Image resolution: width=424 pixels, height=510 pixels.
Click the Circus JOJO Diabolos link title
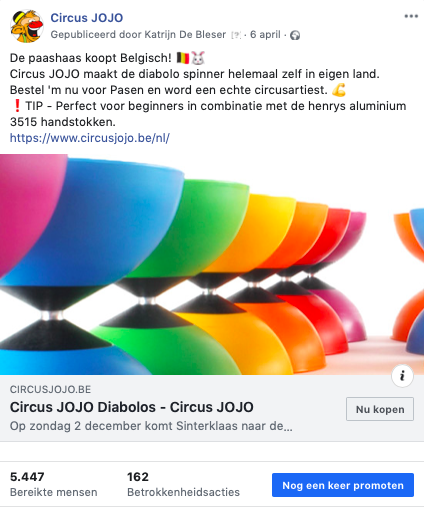click(x=132, y=407)
